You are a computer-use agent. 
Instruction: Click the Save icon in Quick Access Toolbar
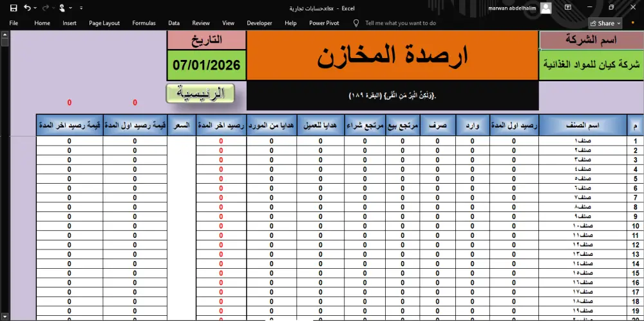point(14,8)
